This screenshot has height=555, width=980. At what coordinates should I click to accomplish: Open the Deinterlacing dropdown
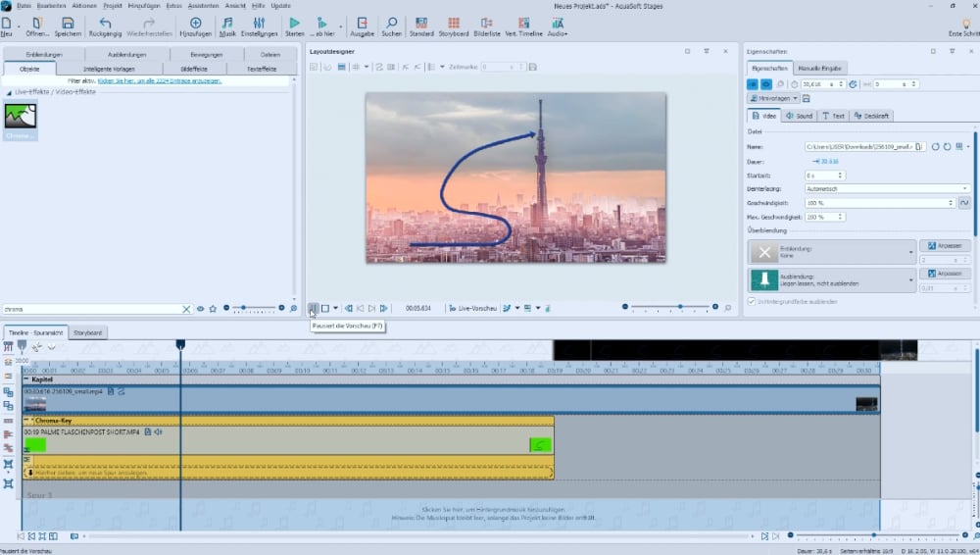[x=885, y=188]
